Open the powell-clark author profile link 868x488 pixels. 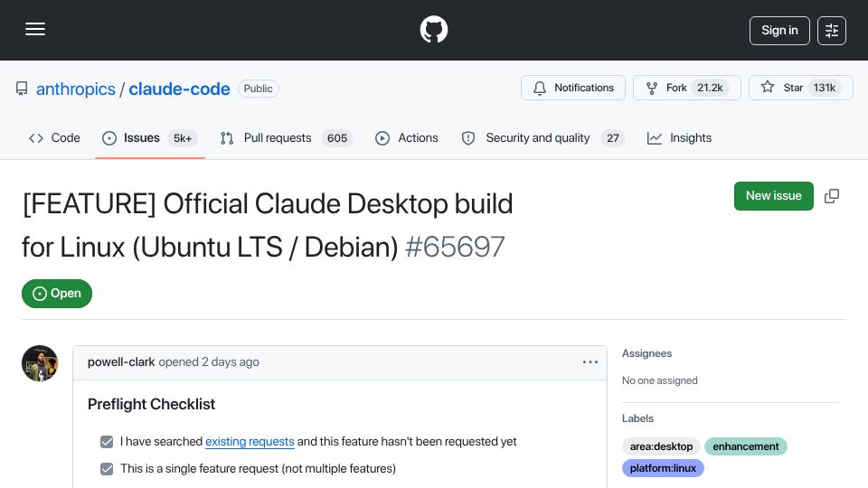121,361
